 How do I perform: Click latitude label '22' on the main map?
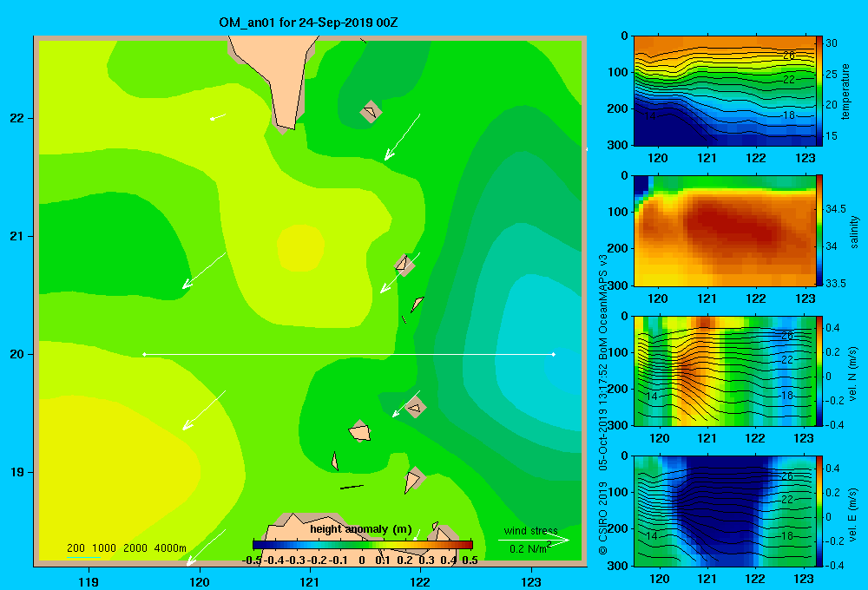[17, 118]
